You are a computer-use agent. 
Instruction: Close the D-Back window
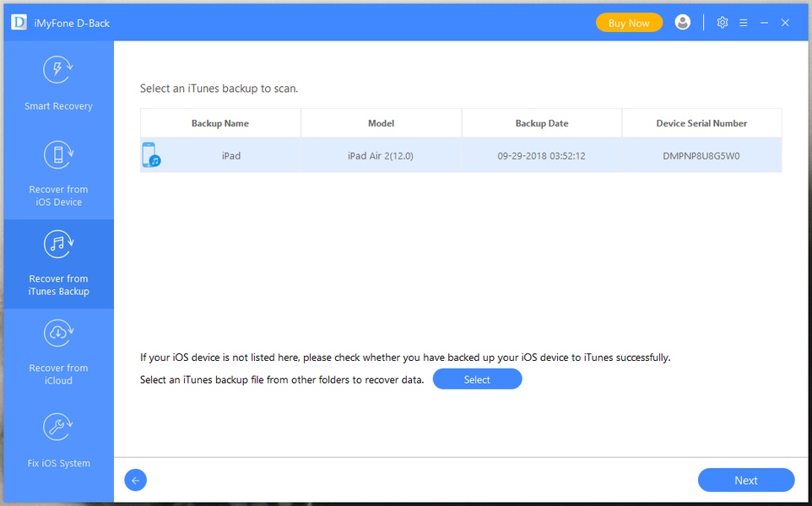click(785, 23)
